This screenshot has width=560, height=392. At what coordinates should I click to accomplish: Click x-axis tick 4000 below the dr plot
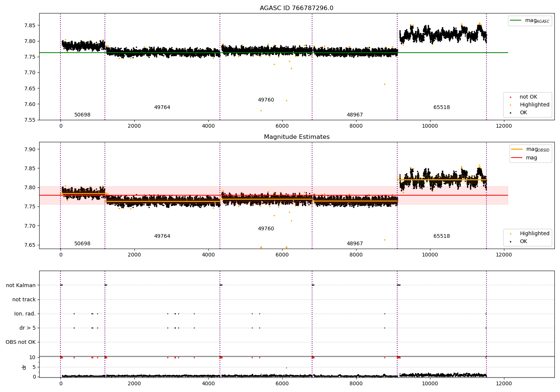(208, 383)
